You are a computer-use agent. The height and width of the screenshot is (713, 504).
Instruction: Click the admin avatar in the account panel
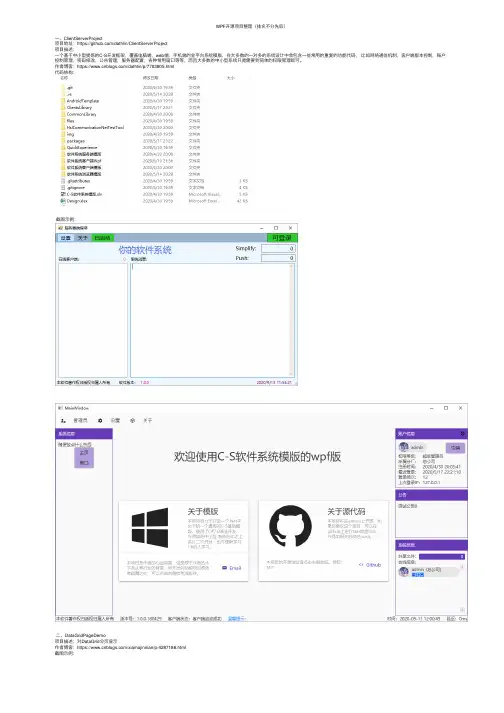(403, 447)
